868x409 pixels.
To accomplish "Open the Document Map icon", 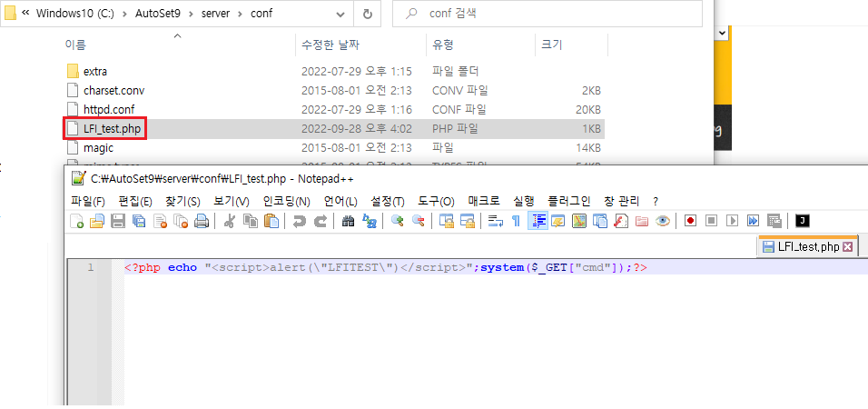I will click(x=579, y=221).
